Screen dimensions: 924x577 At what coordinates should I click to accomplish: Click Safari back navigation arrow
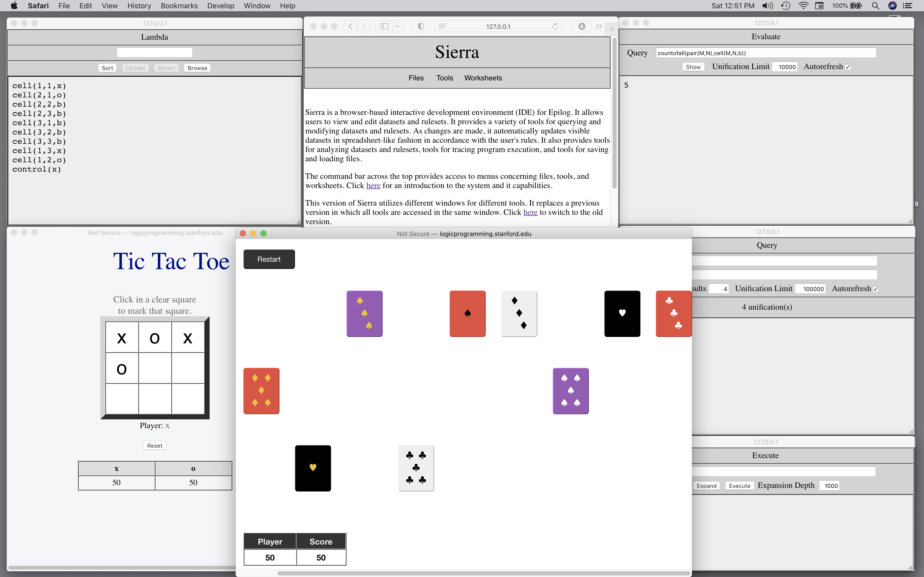click(350, 26)
